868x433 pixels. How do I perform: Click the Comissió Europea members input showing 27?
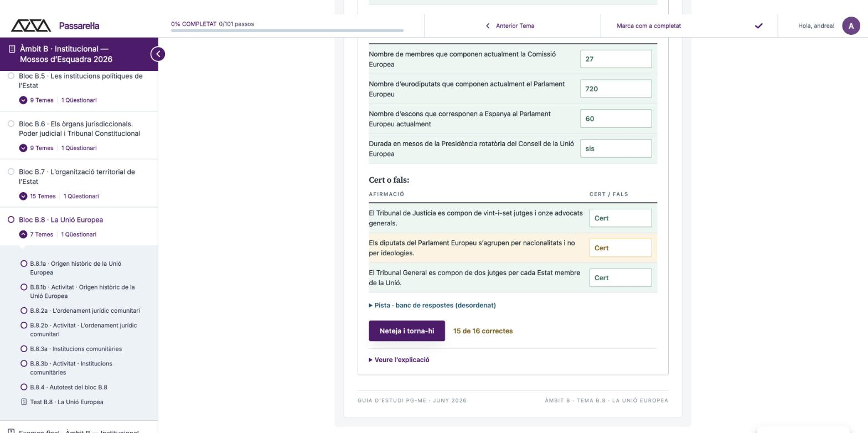pos(616,59)
